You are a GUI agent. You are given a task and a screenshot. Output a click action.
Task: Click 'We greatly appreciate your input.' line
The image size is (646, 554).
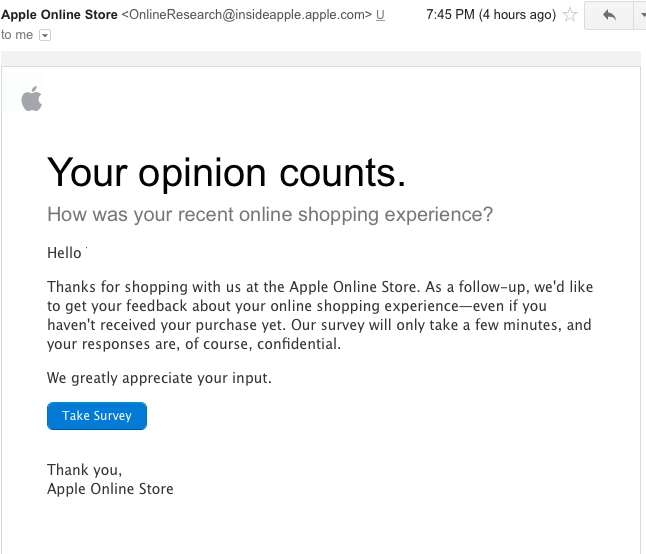click(x=159, y=378)
